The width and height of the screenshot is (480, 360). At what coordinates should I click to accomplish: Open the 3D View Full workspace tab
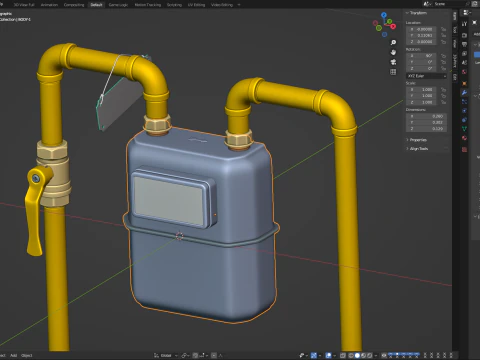pos(23,5)
